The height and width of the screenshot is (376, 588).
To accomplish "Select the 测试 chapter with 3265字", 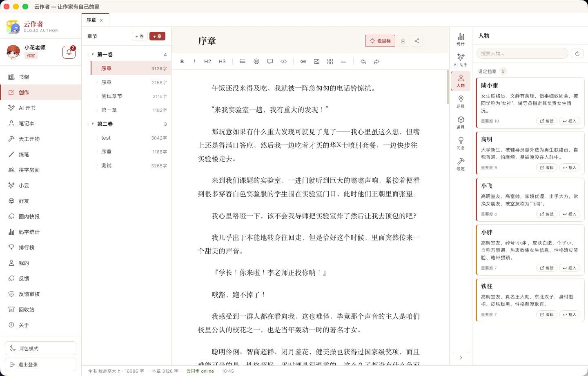I will 131,166.
